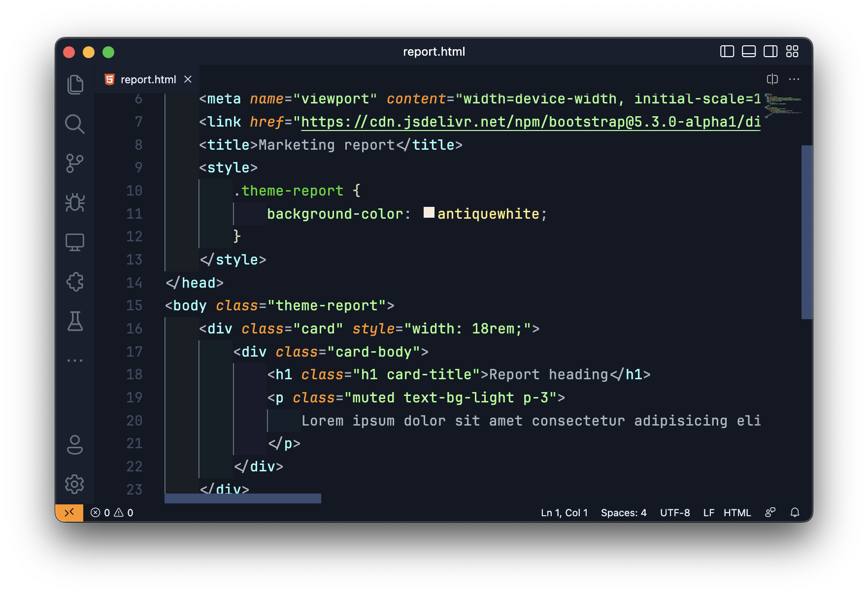Click the HTML language mode indicator
The height and width of the screenshot is (595, 868).
click(737, 513)
